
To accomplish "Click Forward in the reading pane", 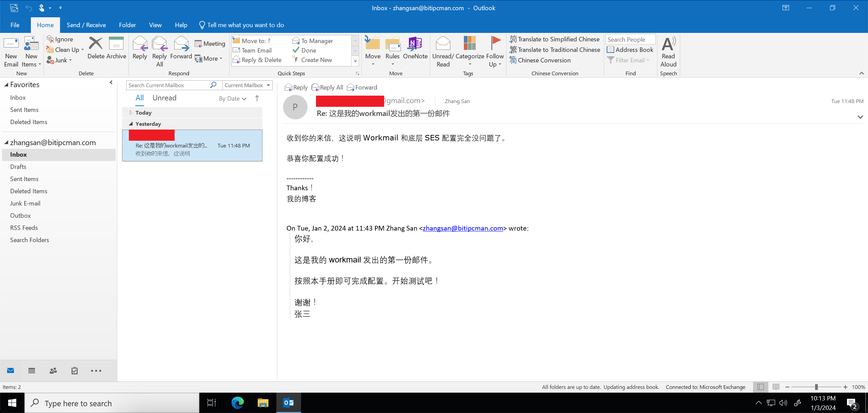I will (362, 87).
